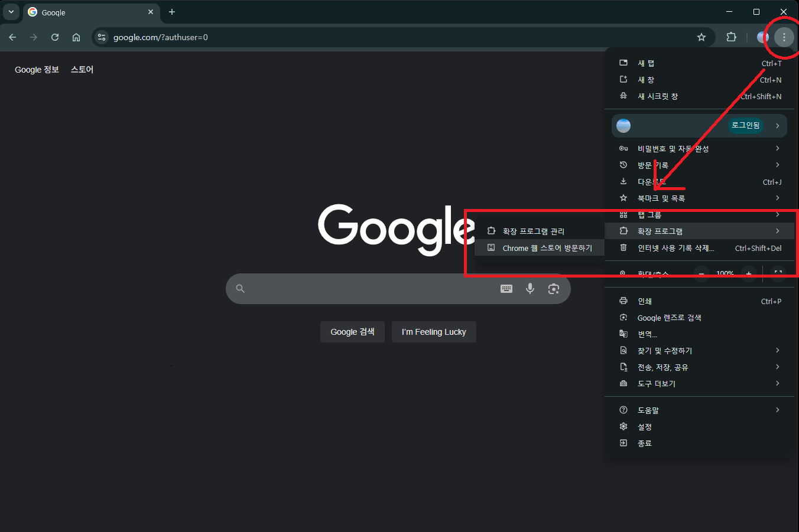Select 번역 from the menu

click(x=700, y=334)
